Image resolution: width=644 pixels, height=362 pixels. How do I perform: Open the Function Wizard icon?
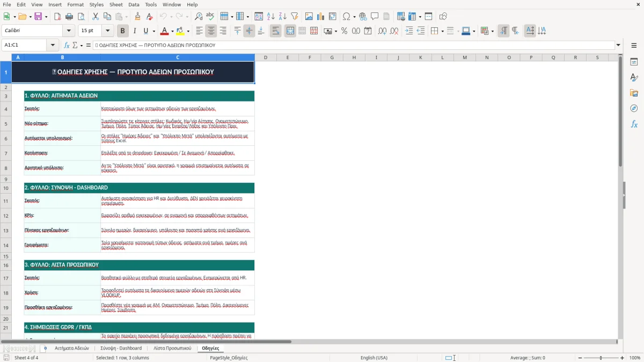click(67, 46)
